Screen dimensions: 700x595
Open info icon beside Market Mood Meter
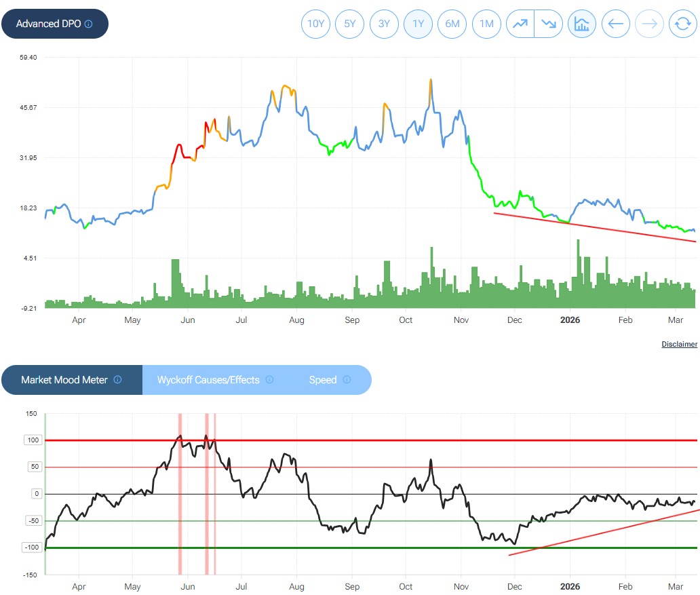pyautogui.click(x=117, y=380)
